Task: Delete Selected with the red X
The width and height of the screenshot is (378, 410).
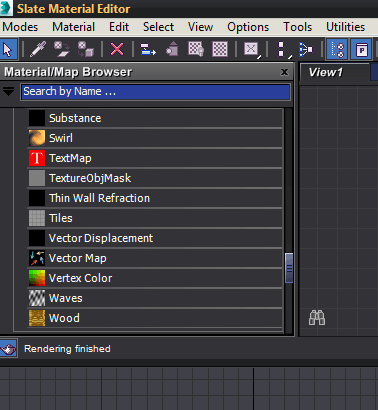Action: pyautogui.click(x=117, y=49)
